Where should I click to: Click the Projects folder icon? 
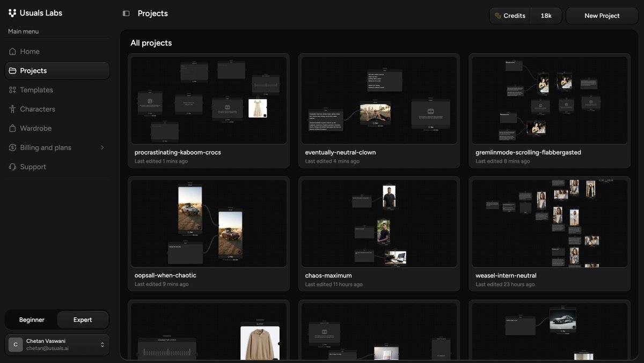point(12,71)
